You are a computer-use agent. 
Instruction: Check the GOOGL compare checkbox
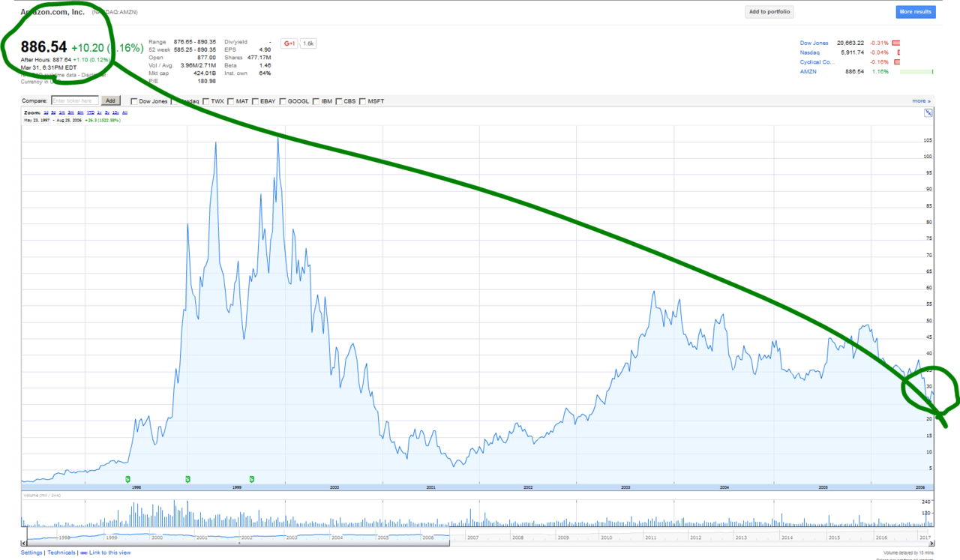click(x=283, y=101)
